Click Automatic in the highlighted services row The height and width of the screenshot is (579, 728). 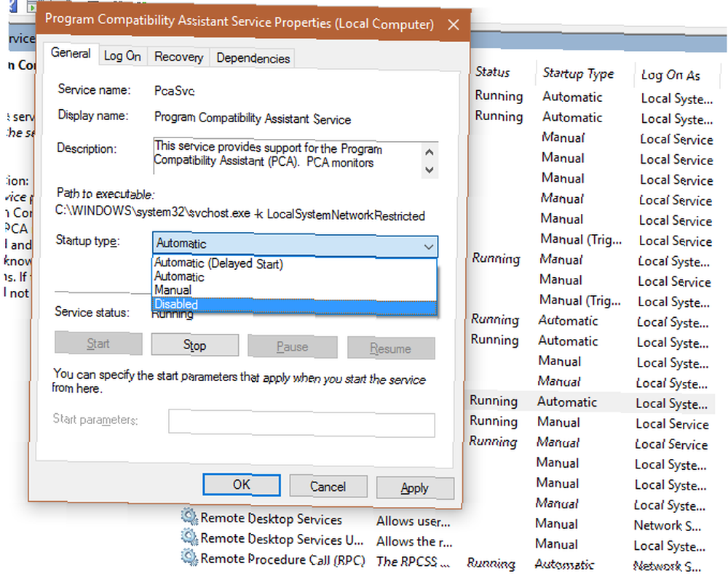[567, 402]
